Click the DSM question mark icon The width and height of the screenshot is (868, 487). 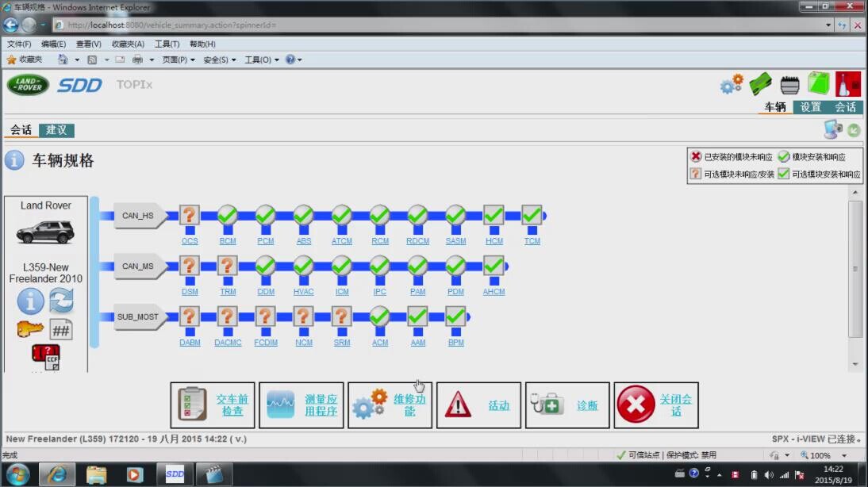coord(190,267)
